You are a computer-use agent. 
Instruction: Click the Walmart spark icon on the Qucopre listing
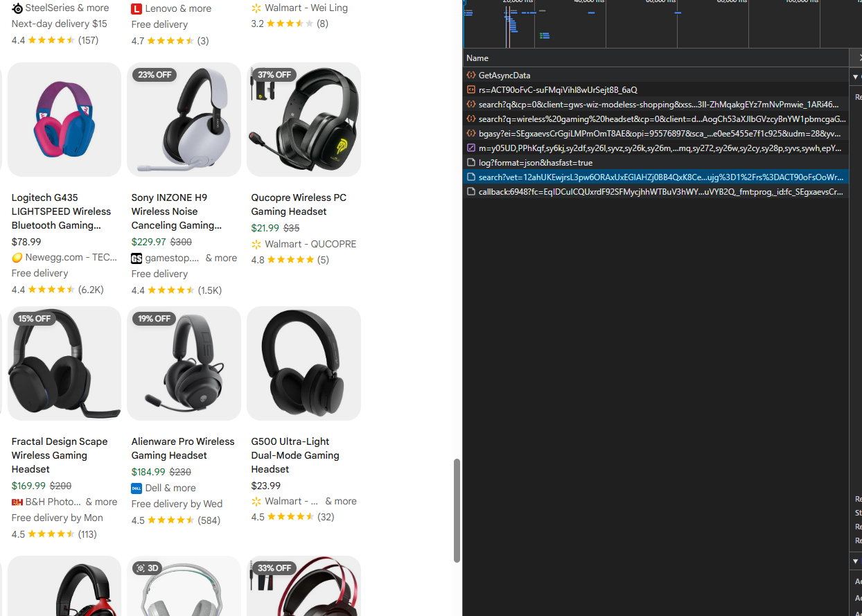tap(256, 244)
